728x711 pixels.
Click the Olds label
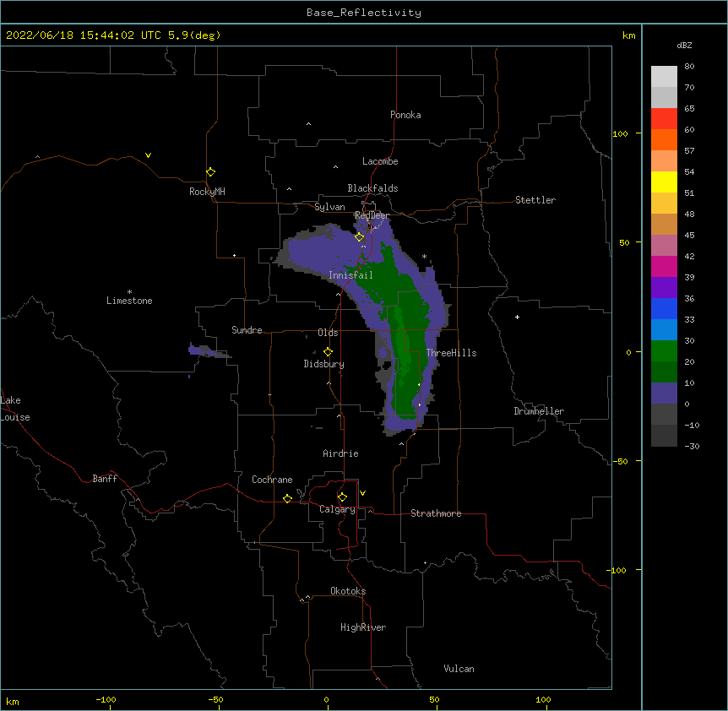(328, 333)
